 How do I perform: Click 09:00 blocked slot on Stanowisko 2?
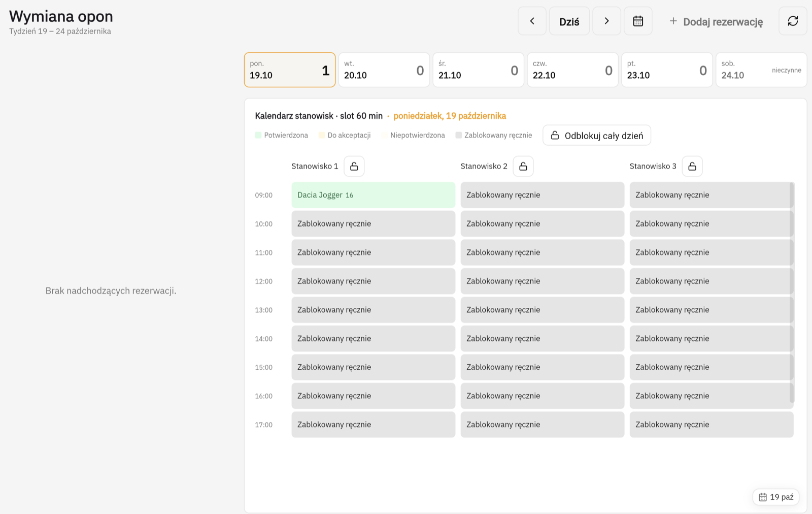543,195
